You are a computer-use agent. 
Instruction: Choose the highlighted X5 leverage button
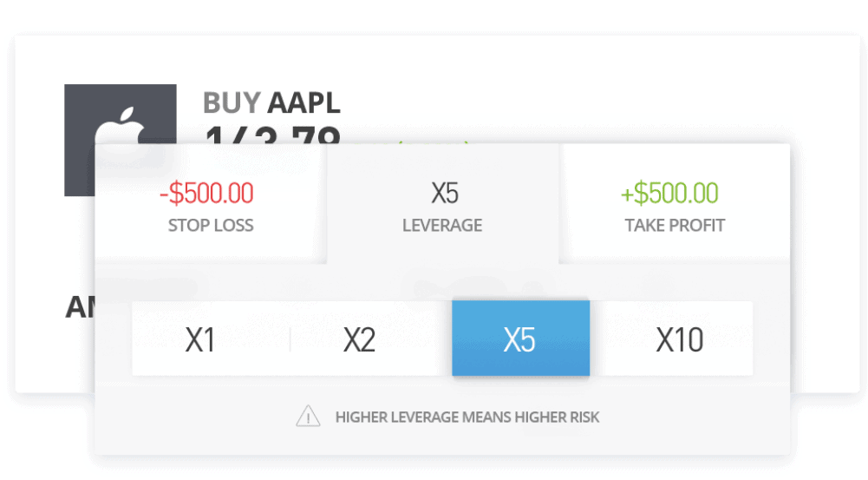coord(521,339)
